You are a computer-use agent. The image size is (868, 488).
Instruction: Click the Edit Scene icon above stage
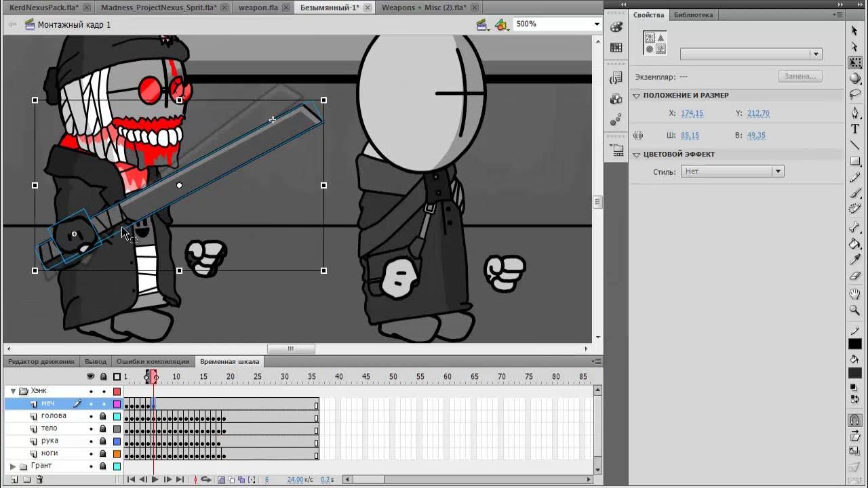click(483, 25)
